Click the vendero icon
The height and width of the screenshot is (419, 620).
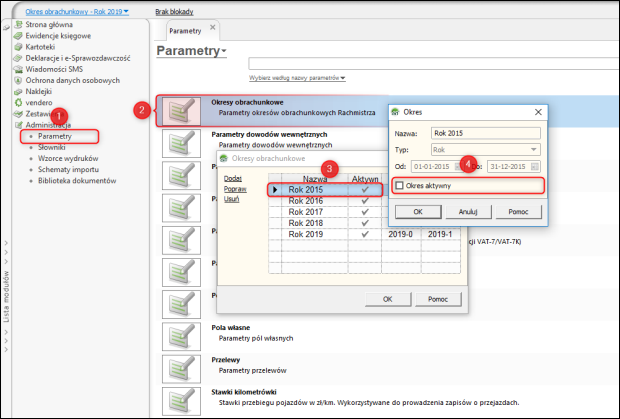18,102
